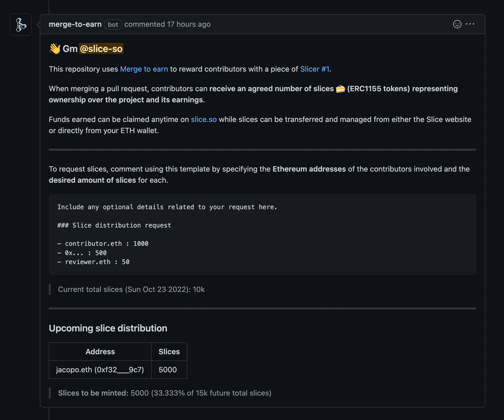
Task: Open the reaction smiley picker
Action: (457, 24)
